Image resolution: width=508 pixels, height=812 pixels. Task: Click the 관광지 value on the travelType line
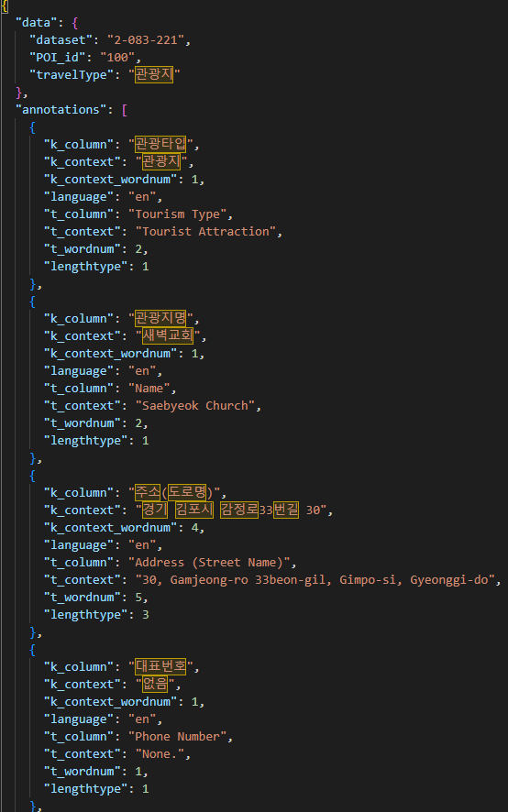pyautogui.click(x=154, y=74)
